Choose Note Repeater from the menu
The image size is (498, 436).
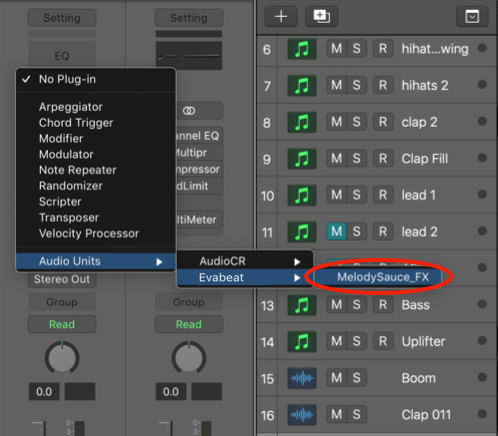pos(96,170)
